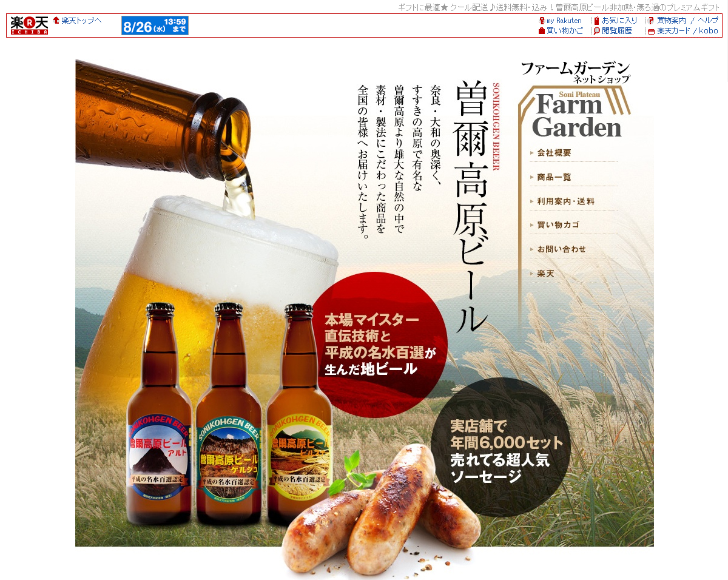Image resolution: width=728 pixels, height=580 pixels.
Task: Open 会社概要 in the side menu
Action: pos(554,153)
